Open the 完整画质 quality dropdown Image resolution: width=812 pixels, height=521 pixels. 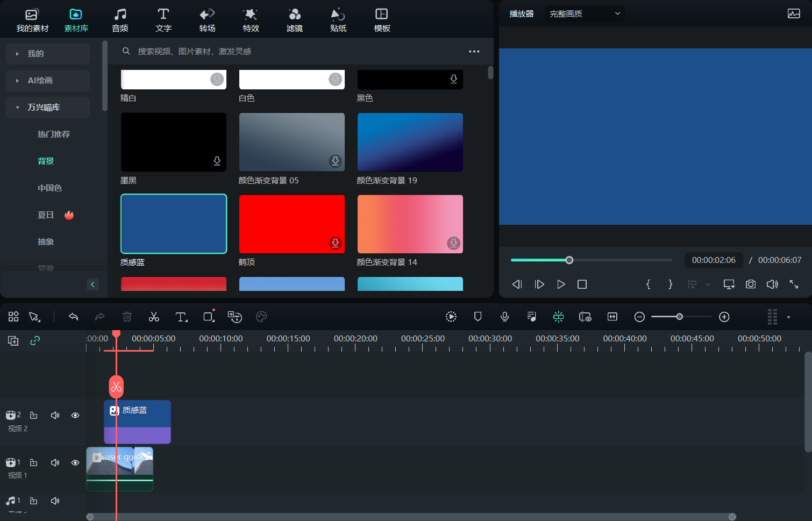point(585,13)
